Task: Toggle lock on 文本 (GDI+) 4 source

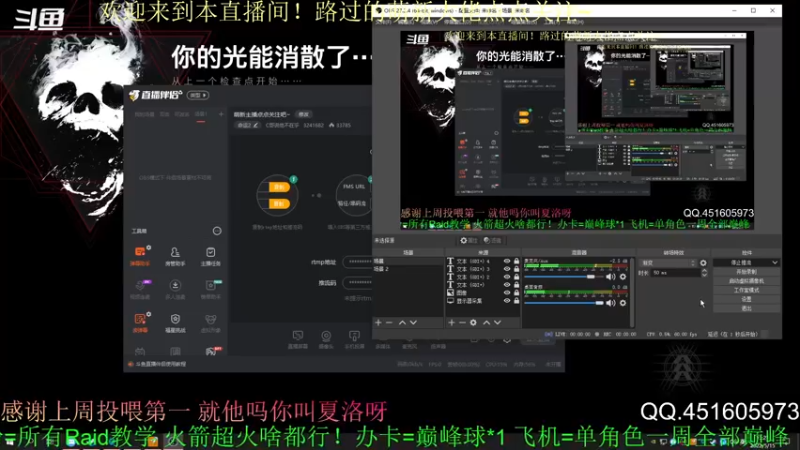Action: pos(516,261)
